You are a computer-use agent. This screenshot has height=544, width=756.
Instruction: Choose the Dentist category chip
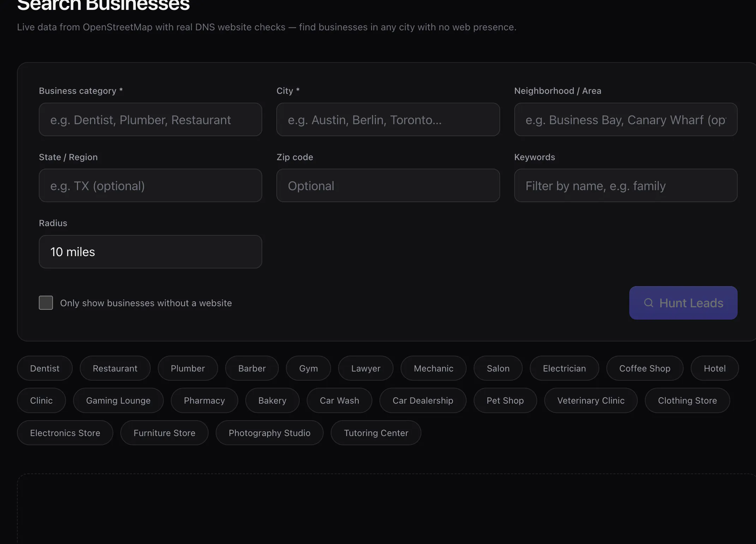[x=45, y=368]
